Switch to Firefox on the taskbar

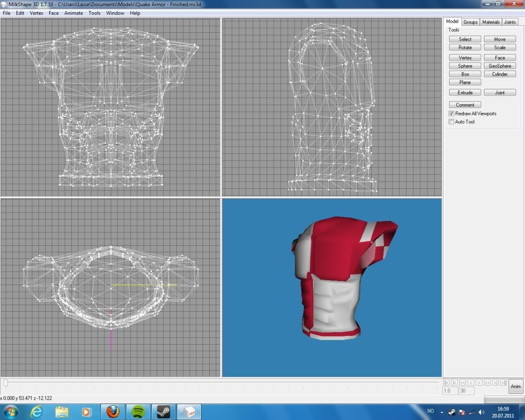(x=113, y=412)
